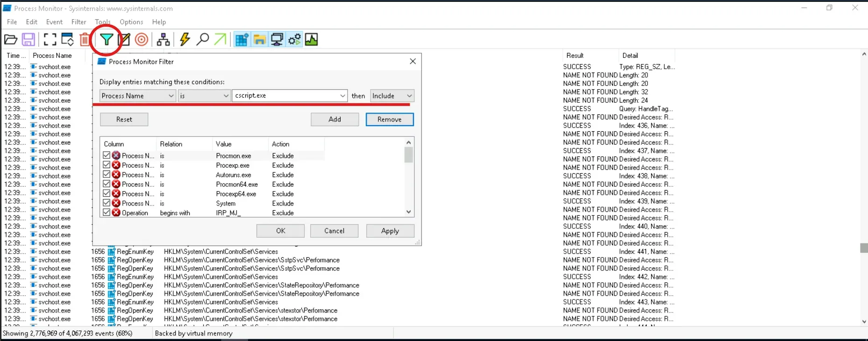
Task: Click the Process Name column header
Action: (57, 56)
